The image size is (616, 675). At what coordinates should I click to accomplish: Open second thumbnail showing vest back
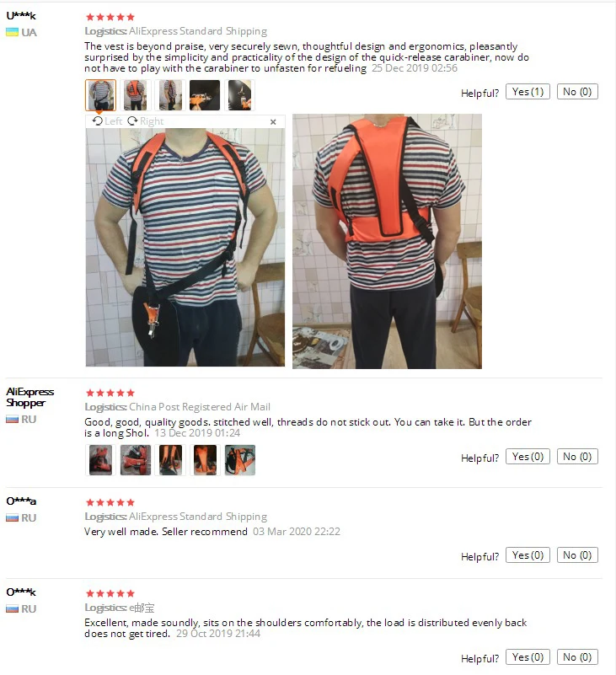[136, 95]
